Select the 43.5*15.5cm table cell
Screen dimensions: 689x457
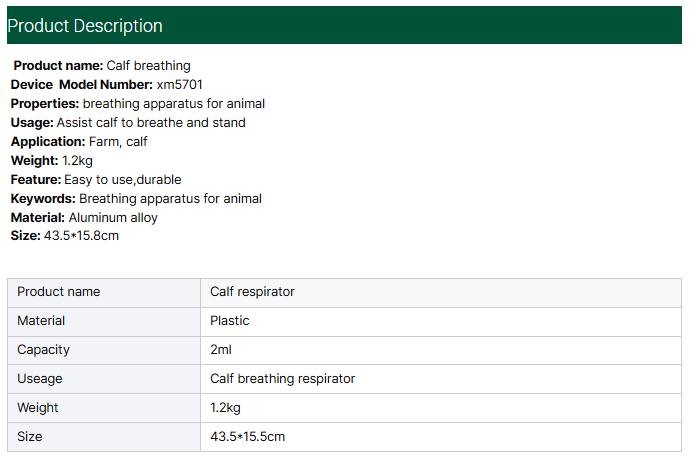pos(248,437)
